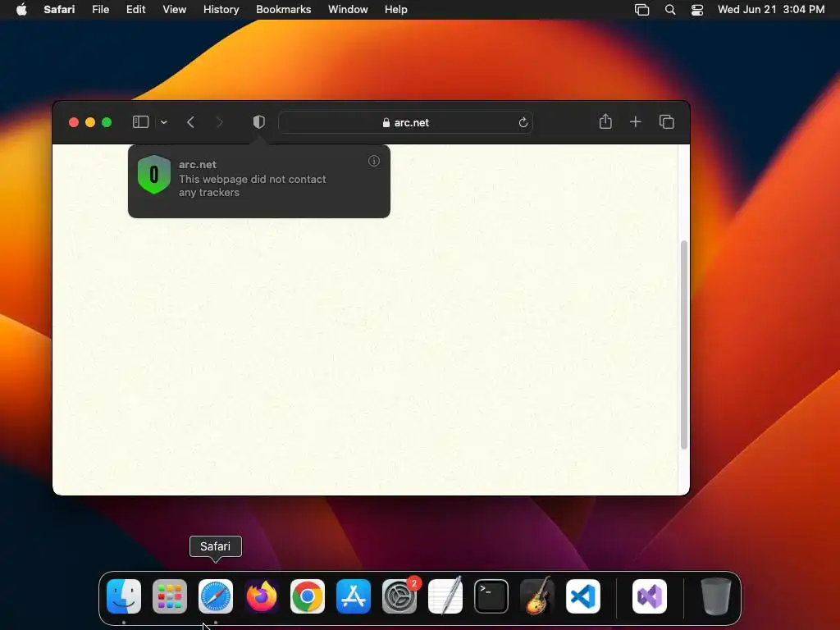Open the Edit menu
The height and width of the screenshot is (630, 840).
[135, 10]
